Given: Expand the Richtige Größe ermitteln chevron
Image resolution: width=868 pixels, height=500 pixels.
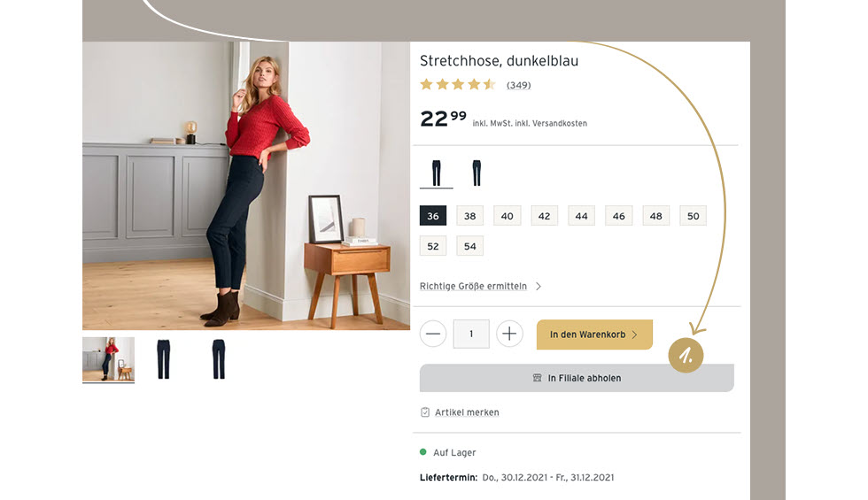Looking at the screenshot, I should 539,286.
